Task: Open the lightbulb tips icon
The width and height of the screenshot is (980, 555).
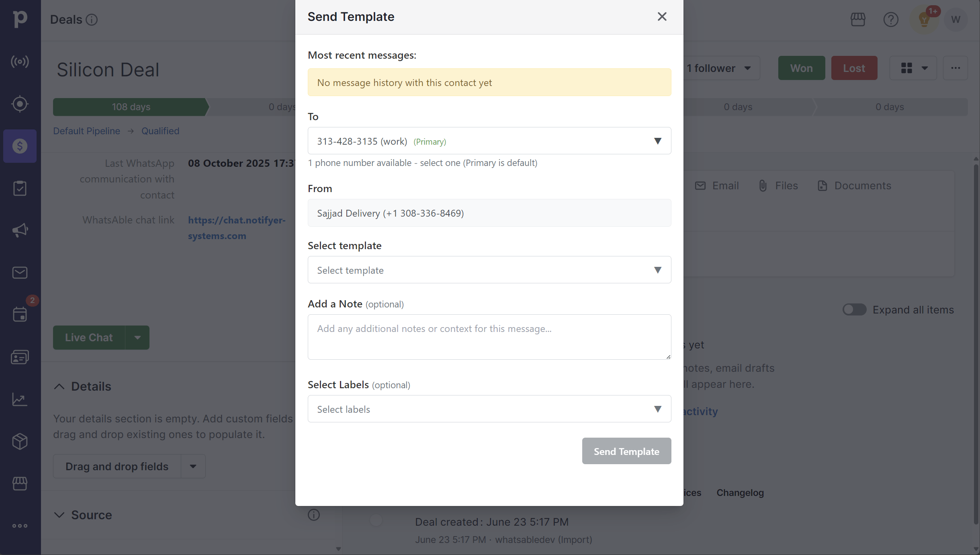Action: [924, 19]
